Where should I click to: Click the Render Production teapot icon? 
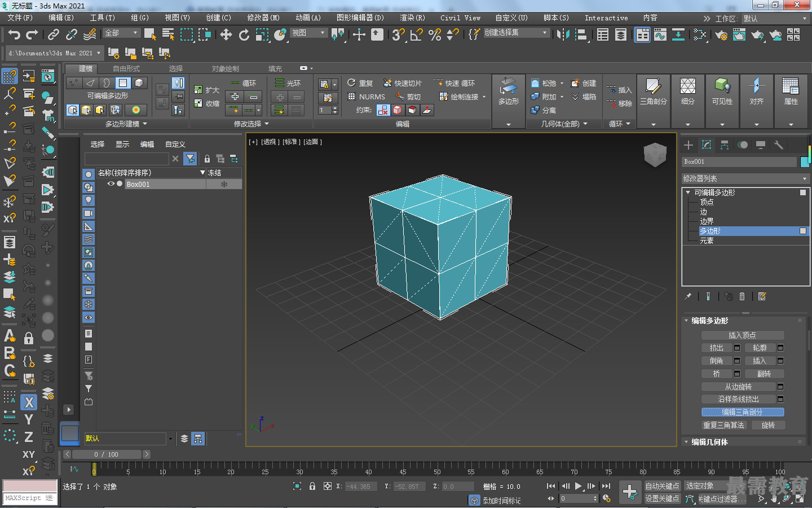point(757,35)
